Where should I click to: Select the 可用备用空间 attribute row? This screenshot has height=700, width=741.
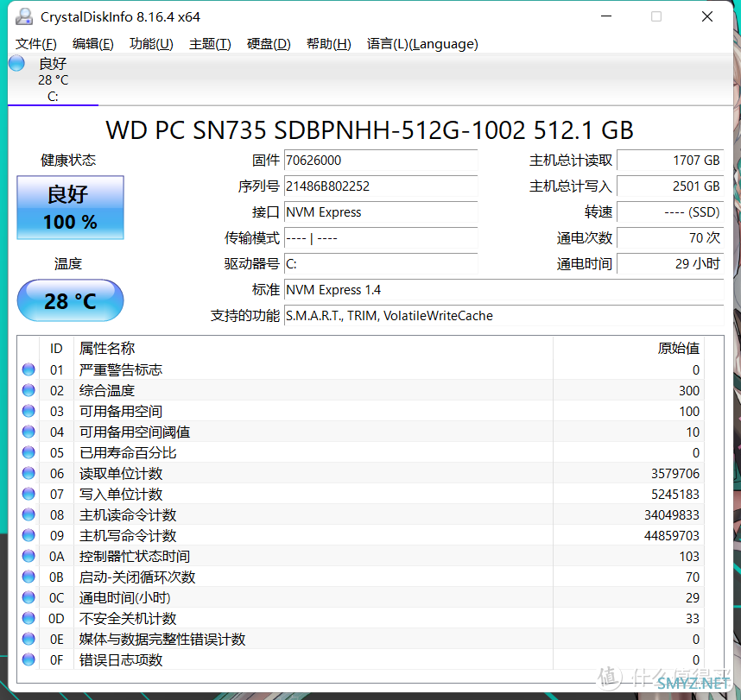(x=361, y=412)
